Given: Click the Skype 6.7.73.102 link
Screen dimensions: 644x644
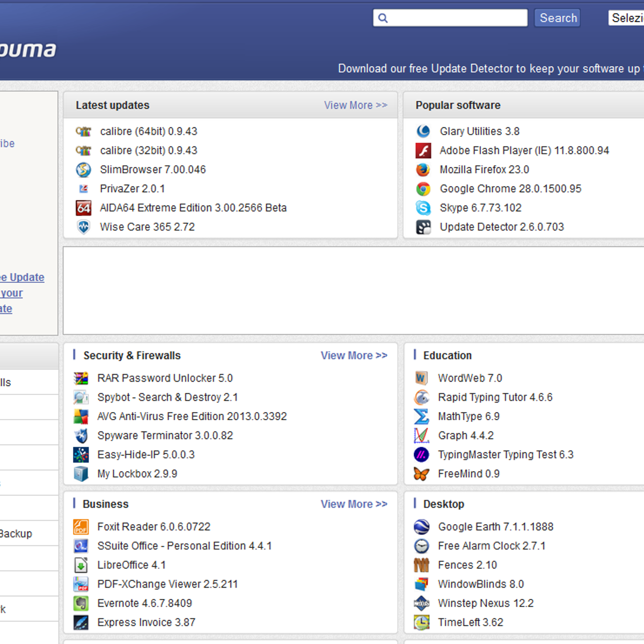Looking at the screenshot, I should tap(481, 208).
